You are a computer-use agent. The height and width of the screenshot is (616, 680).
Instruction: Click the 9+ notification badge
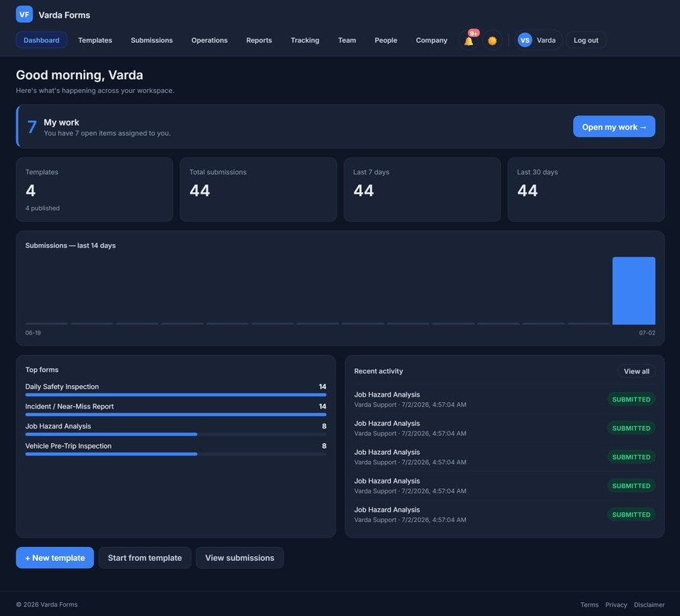pyautogui.click(x=474, y=33)
